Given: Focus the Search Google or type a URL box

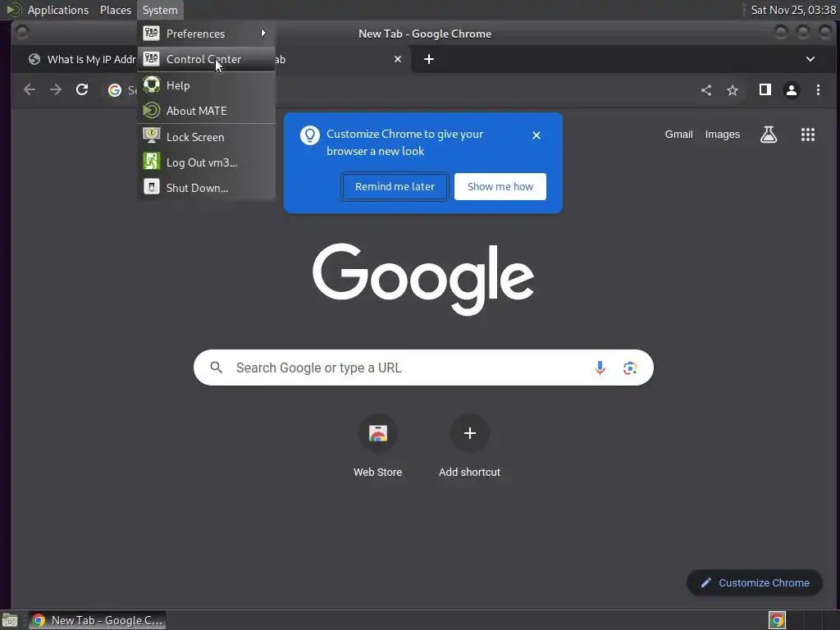Looking at the screenshot, I should (423, 367).
